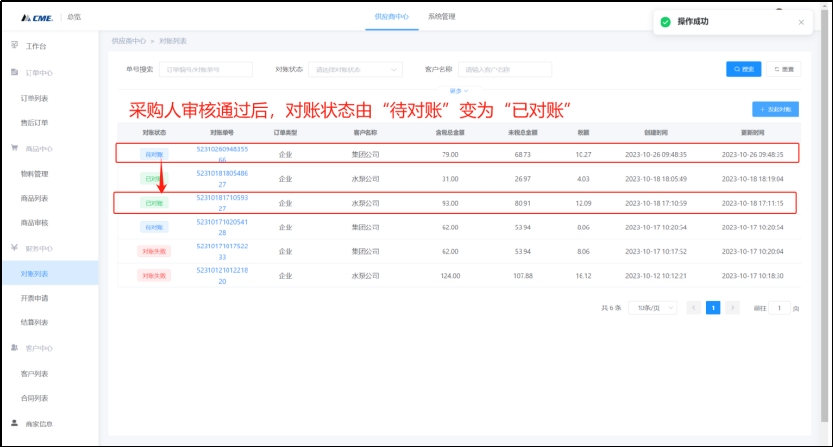Open reconciliation number link 5231026094835566
Screen dimensions: 833x447
click(222, 154)
